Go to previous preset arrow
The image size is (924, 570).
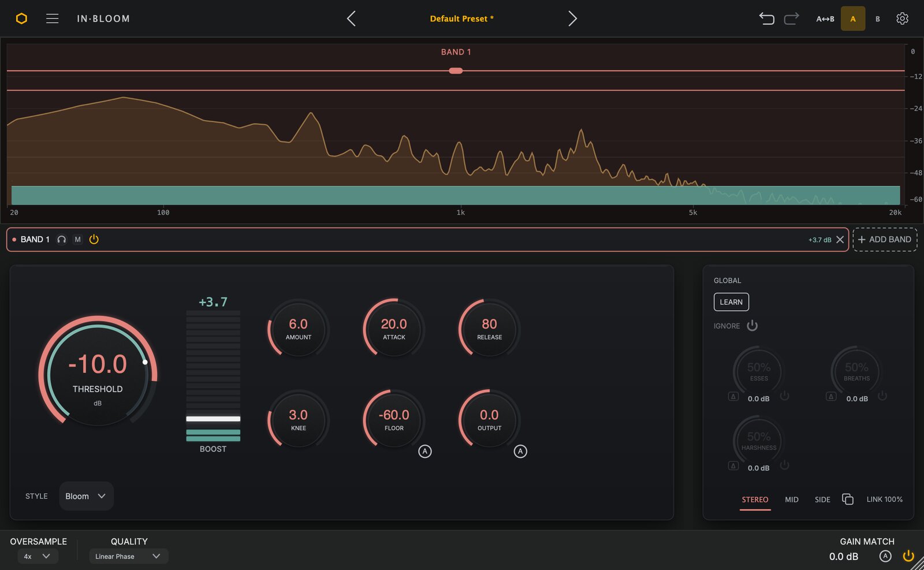click(x=351, y=18)
